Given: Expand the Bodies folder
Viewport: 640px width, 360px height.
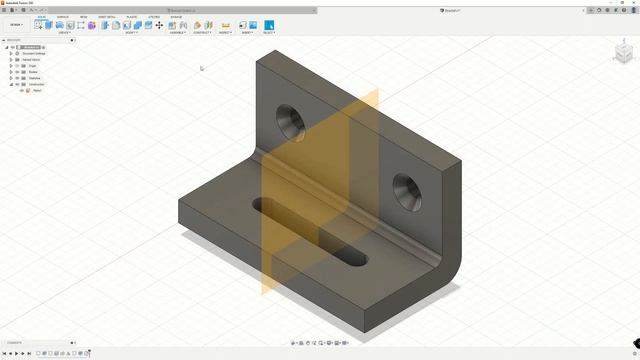Looking at the screenshot, I should coord(11,72).
